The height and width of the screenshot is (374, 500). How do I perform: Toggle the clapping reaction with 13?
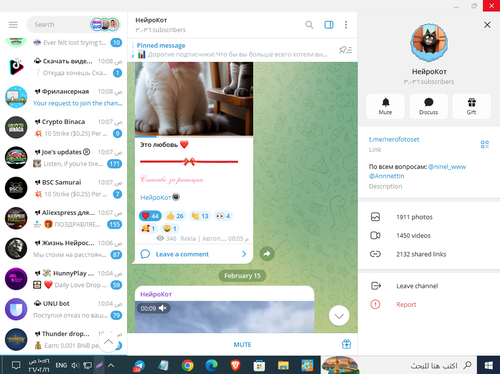200,216
